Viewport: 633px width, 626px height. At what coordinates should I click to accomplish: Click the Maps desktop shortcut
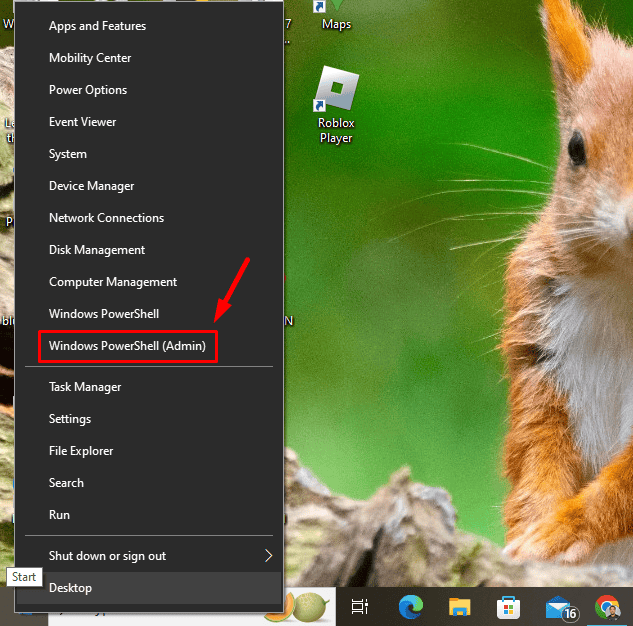point(336,16)
